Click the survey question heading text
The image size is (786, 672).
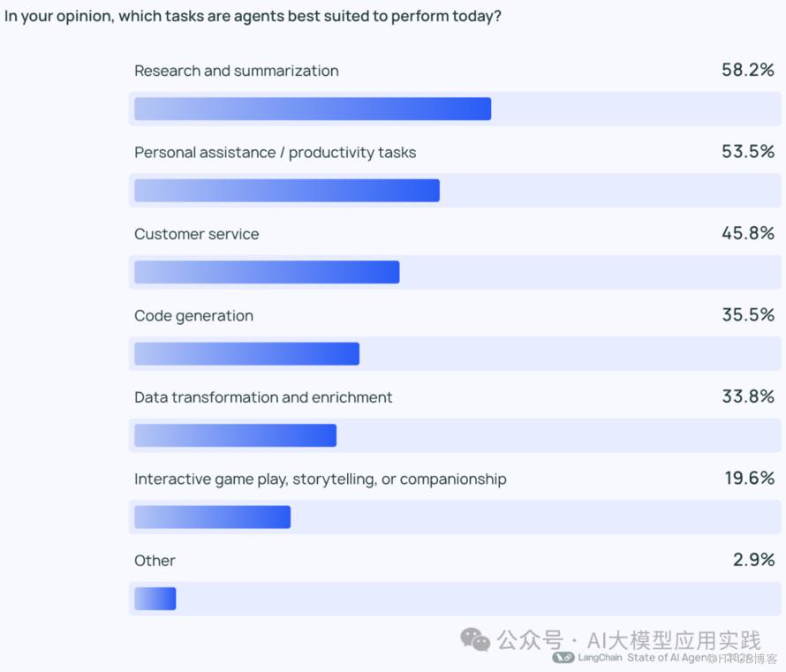coord(253,17)
